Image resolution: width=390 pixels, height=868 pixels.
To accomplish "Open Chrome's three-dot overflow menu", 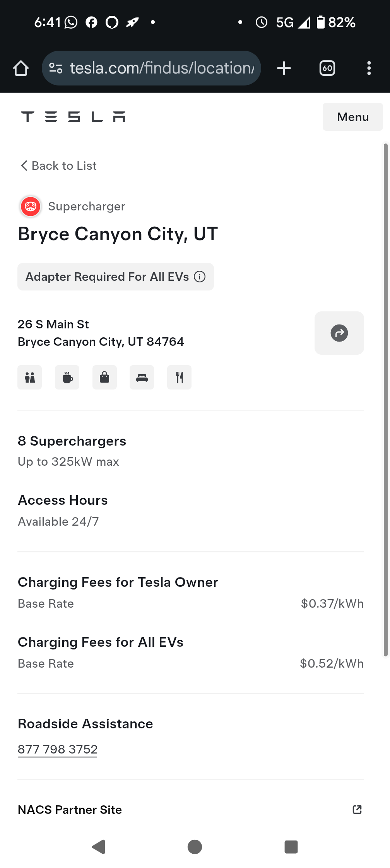I will coord(369,68).
